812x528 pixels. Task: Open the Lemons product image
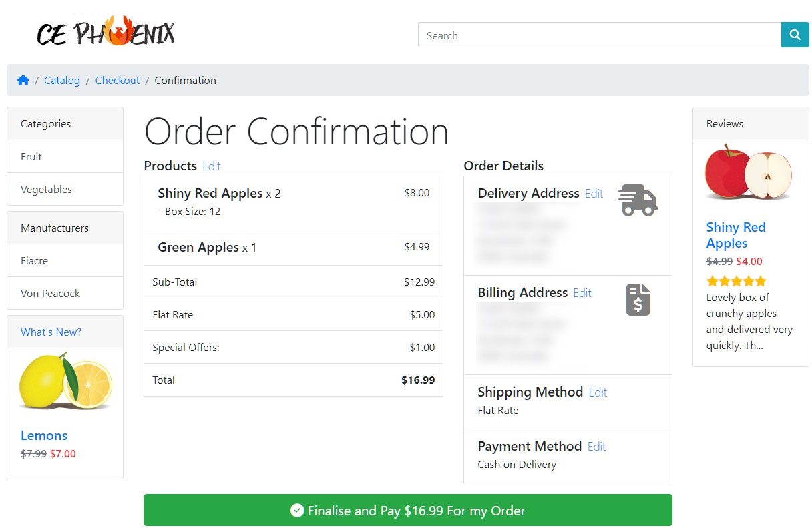click(x=65, y=381)
